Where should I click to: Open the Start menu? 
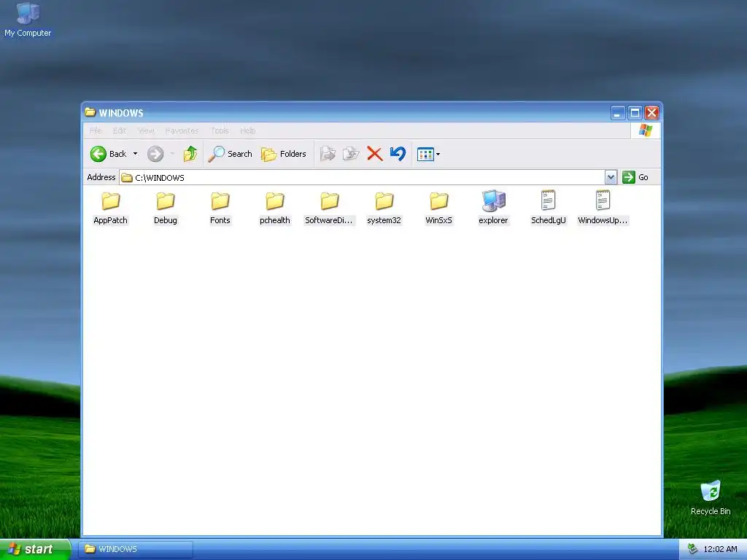tap(35, 549)
